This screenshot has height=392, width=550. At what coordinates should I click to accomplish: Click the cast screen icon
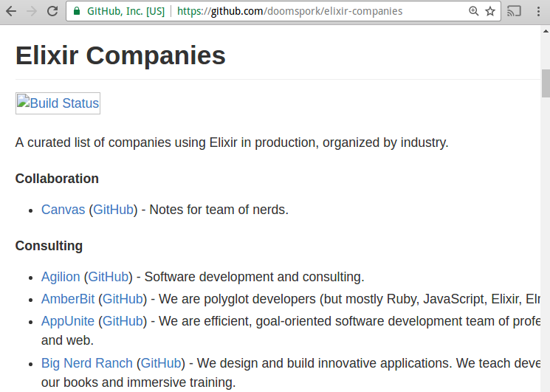point(514,11)
